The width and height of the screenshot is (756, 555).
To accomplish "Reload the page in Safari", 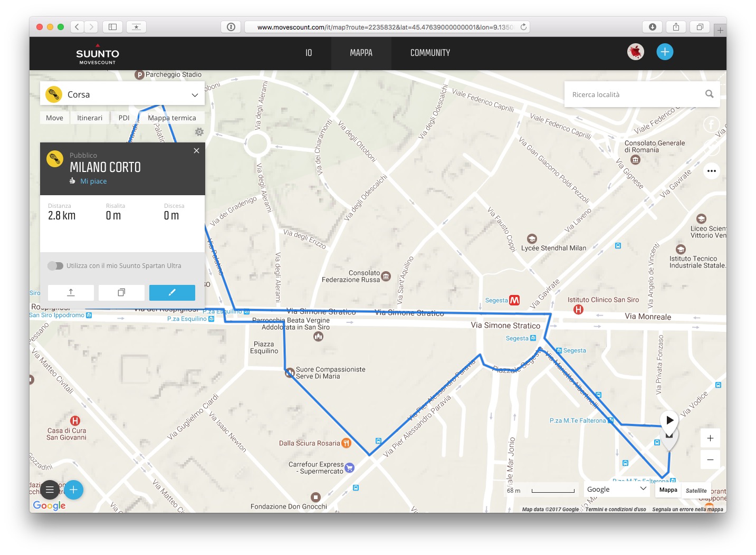I will [523, 27].
